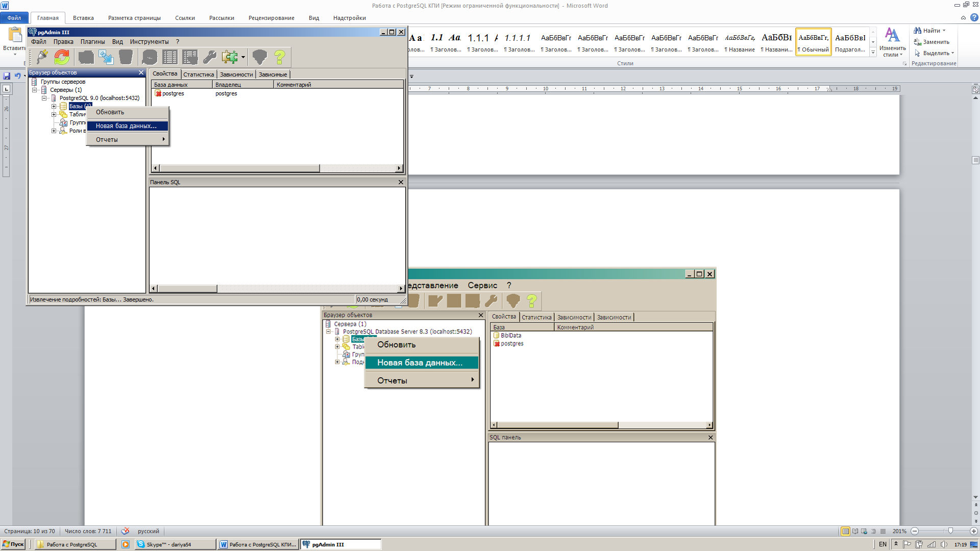Switch to Draft view in Word status bar
This screenshot has width=980, height=551.
(x=883, y=531)
